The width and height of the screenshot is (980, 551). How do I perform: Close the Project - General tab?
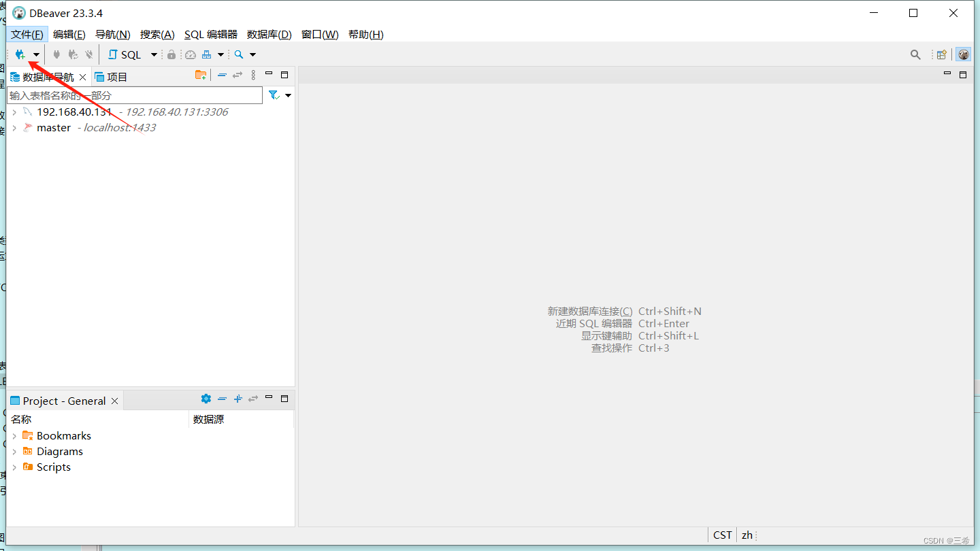point(115,401)
